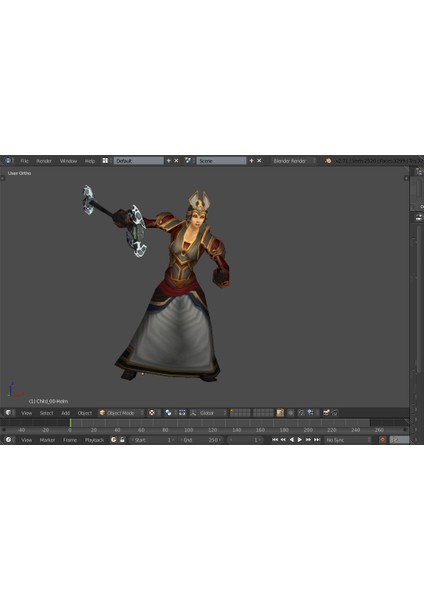Click the green current frame marker

tap(70, 423)
